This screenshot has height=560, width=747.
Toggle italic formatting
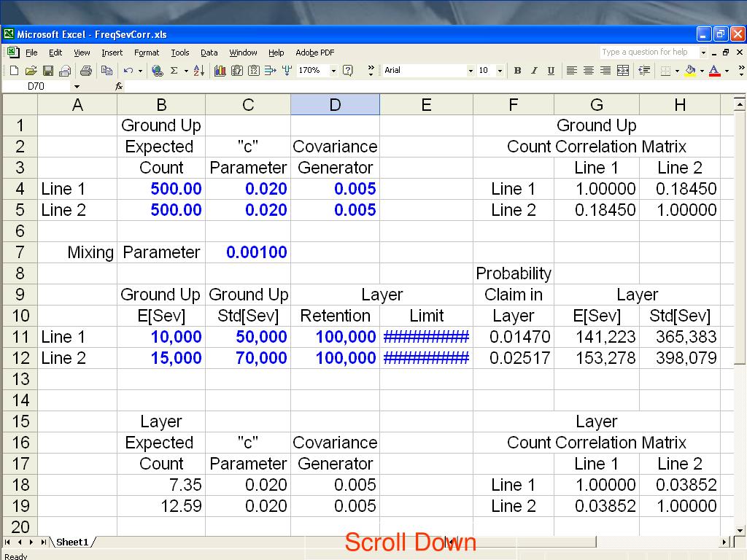534,71
